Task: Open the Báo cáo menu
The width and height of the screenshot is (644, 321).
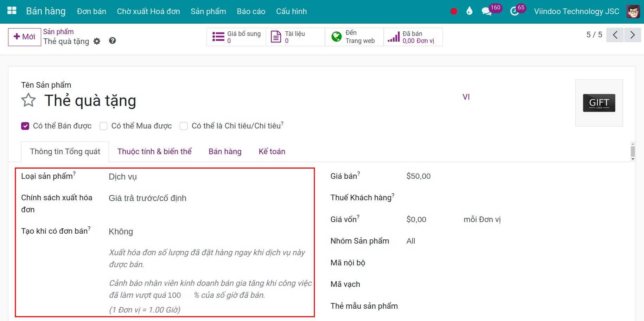Action: coord(251,11)
